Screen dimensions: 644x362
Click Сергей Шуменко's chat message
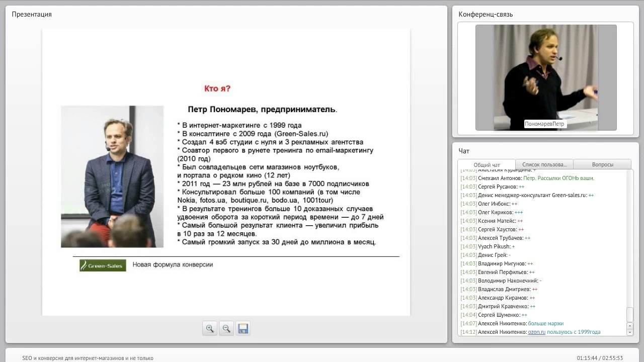pos(494,315)
